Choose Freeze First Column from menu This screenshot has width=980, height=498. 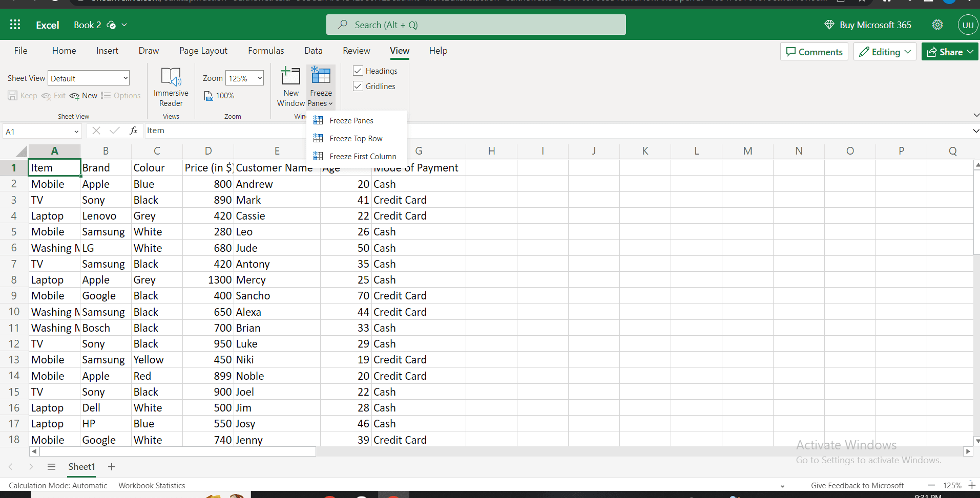coord(362,157)
